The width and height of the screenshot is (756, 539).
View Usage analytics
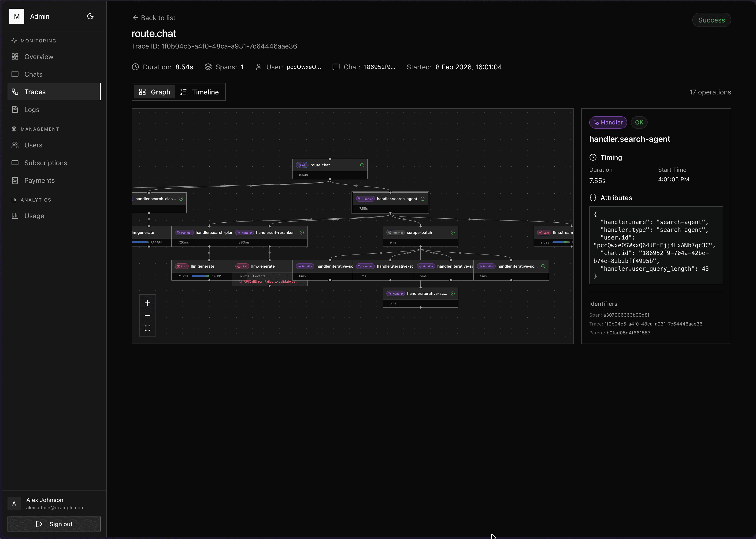34,216
